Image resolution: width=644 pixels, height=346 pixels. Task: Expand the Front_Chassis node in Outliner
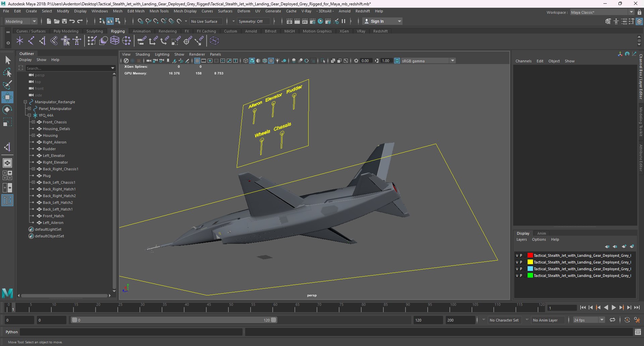coord(33,122)
